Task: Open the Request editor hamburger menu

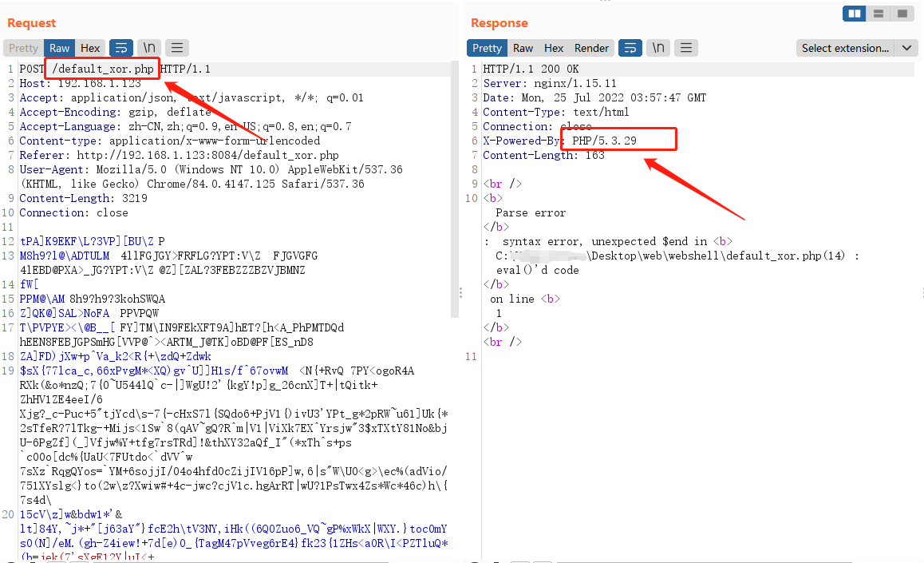Action: tap(176, 48)
